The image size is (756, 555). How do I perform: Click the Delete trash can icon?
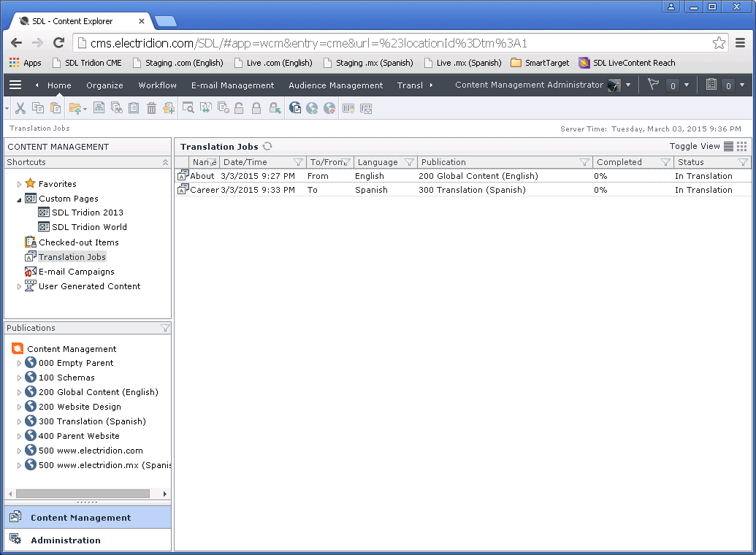tap(151, 109)
